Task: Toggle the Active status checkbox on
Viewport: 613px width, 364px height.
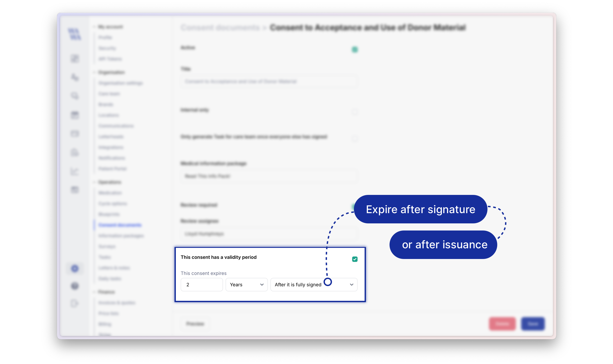Action: click(x=355, y=49)
